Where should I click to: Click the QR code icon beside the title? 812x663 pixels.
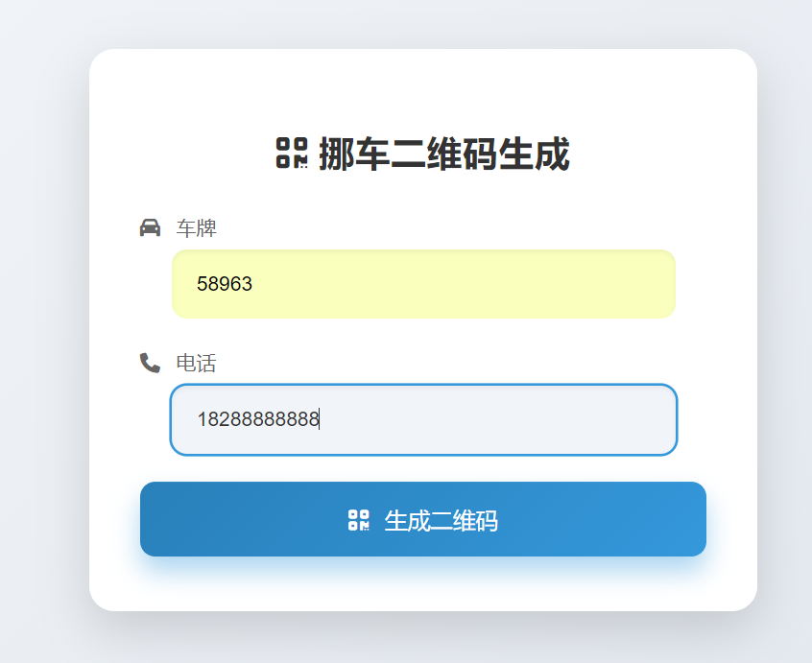[292, 153]
